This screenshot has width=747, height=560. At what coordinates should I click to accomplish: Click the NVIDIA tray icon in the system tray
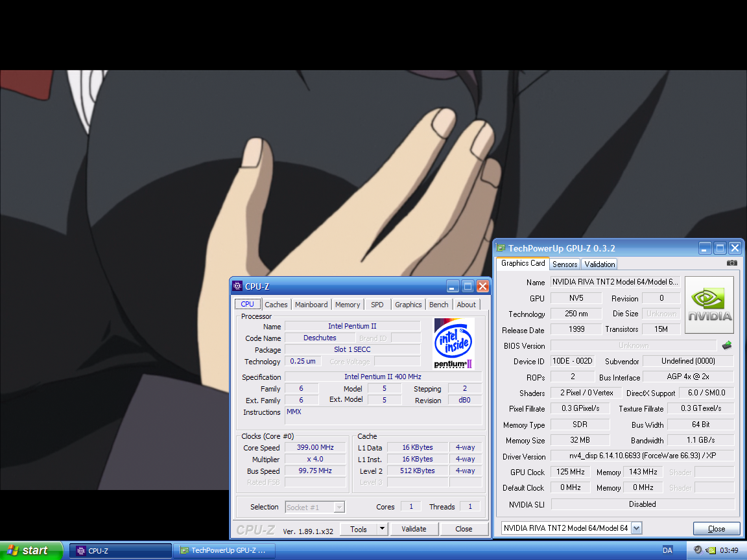tap(711, 550)
